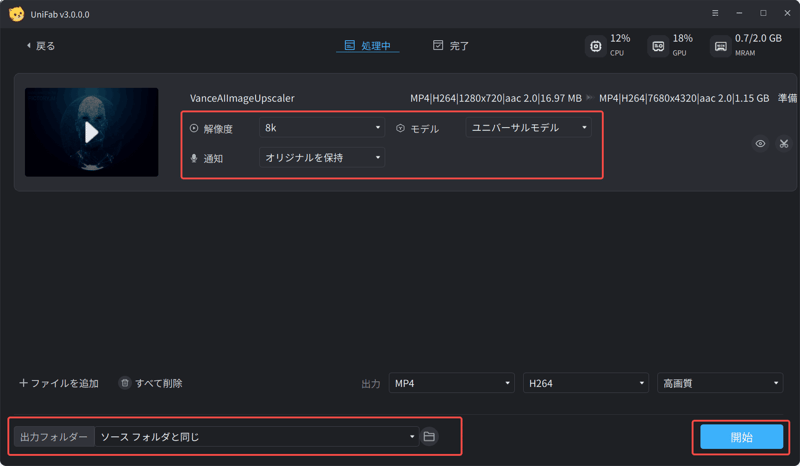Expand the モデル ユニバーサルモデル dropdown
Screen dimensions: 800x466
[528, 128]
